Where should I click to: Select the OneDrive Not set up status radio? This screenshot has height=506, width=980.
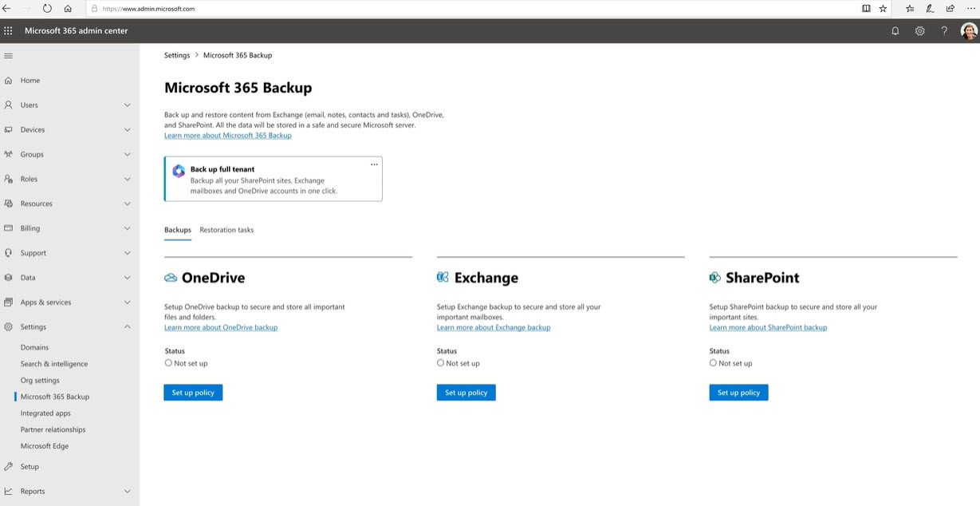(x=168, y=363)
